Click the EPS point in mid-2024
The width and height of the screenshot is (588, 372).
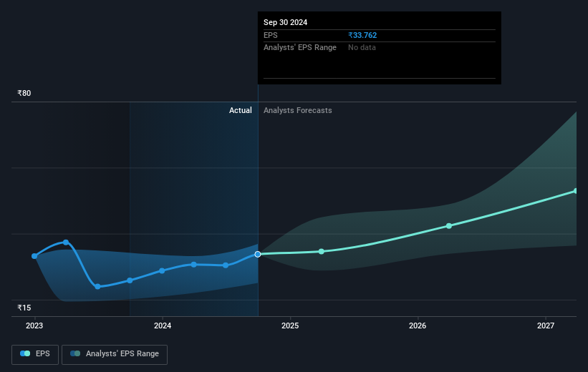click(x=226, y=265)
